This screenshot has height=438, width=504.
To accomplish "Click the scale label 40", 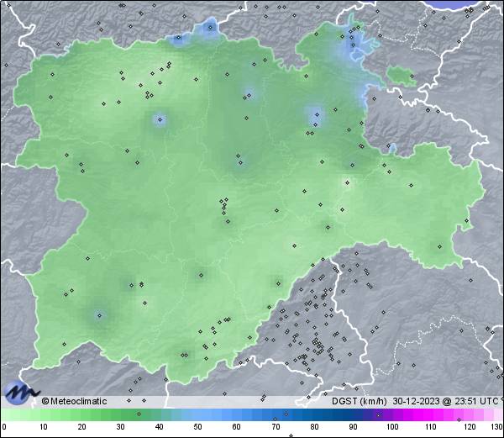I will [x=159, y=427].
